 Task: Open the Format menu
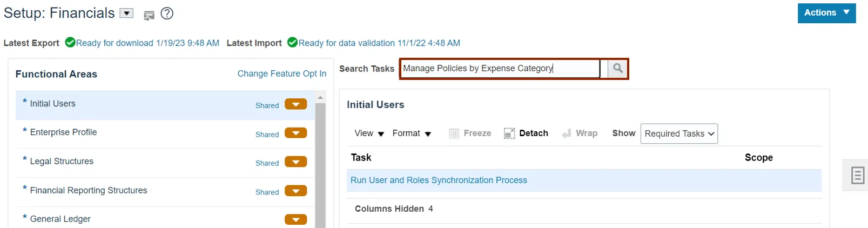pyautogui.click(x=412, y=133)
